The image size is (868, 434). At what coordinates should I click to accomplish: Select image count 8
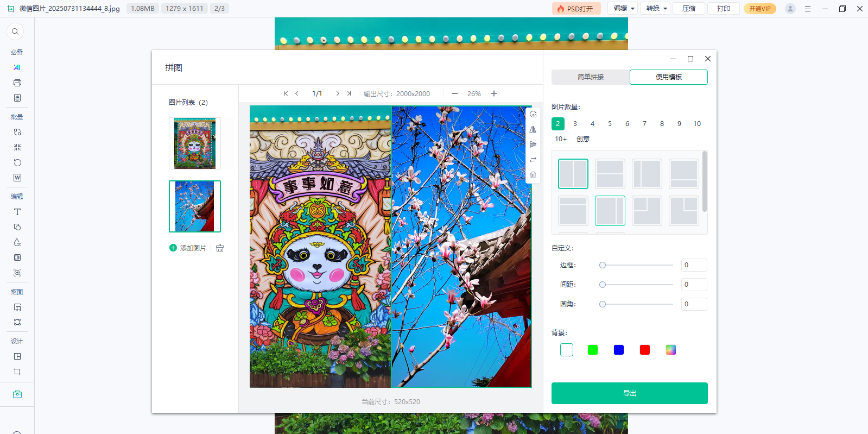662,124
